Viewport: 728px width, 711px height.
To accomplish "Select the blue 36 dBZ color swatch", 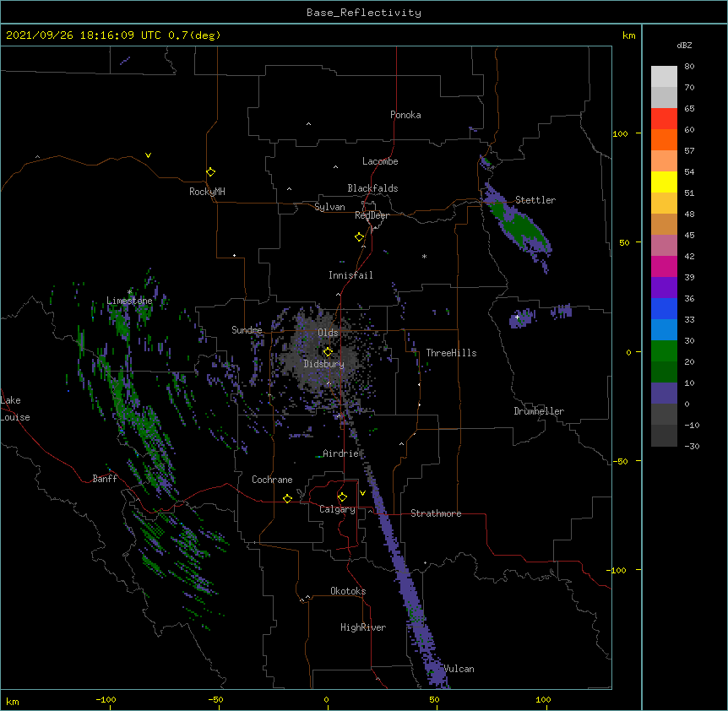I will (x=664, y=308).
